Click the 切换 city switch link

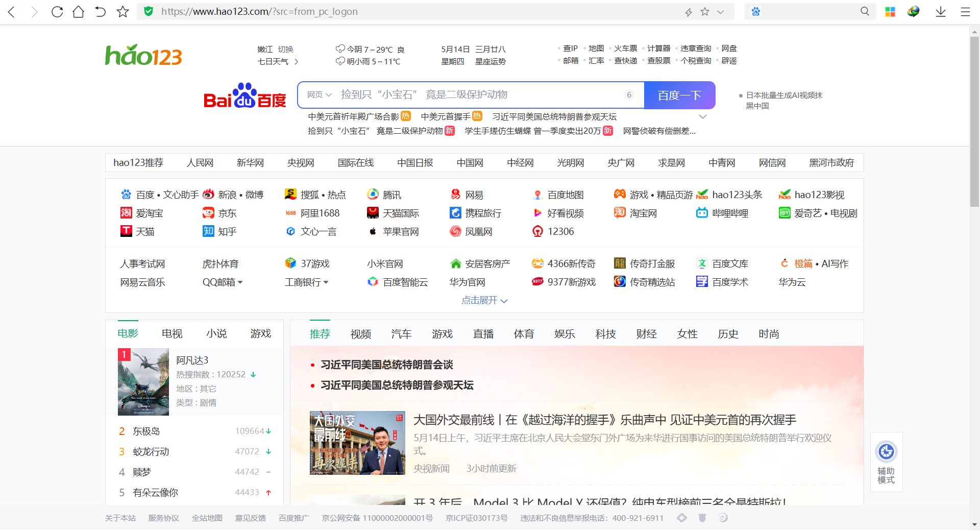click(x=286, y=50)
